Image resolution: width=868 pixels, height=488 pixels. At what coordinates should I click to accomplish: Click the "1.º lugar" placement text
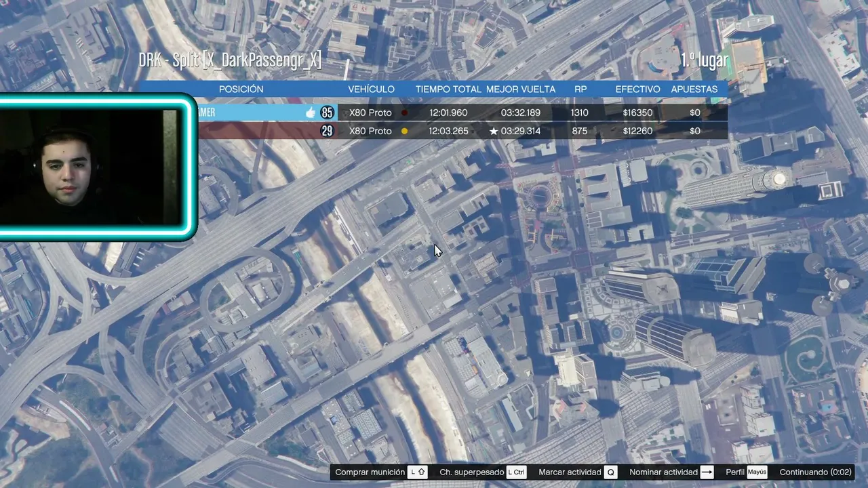tap(704, 60)
